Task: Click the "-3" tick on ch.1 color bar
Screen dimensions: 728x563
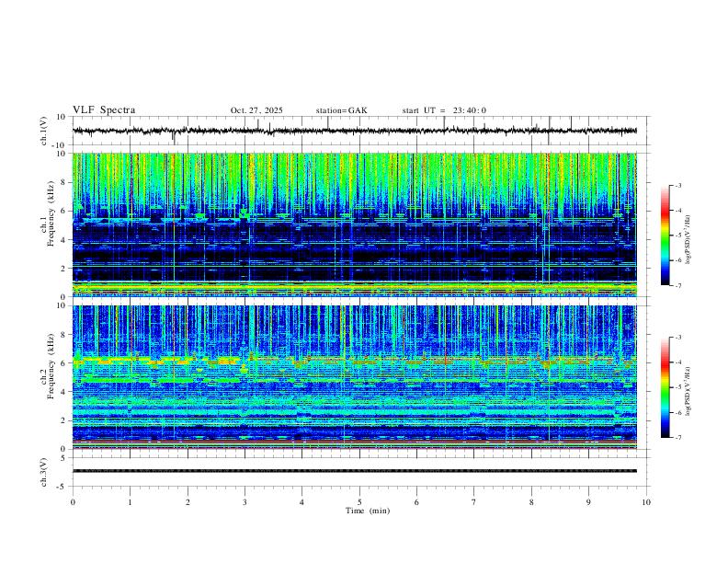Action: [678, 185]
